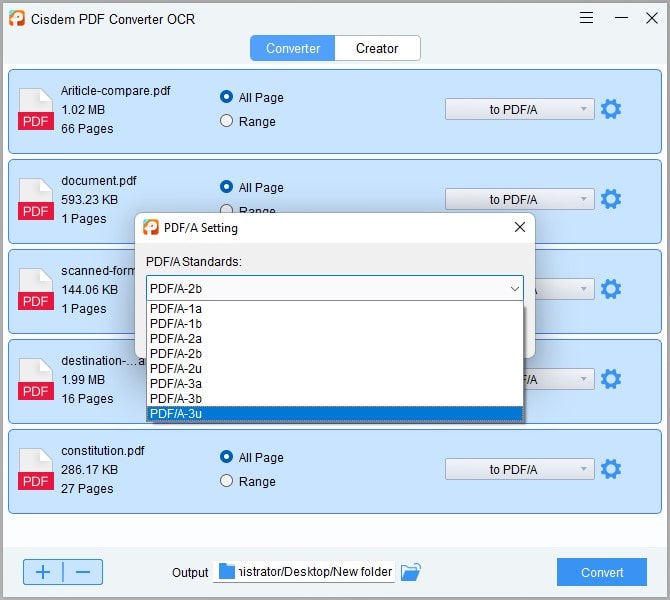Choose PDF/A-3a from the list
This screenshot has height=600, width=670.
pos(335,383)
